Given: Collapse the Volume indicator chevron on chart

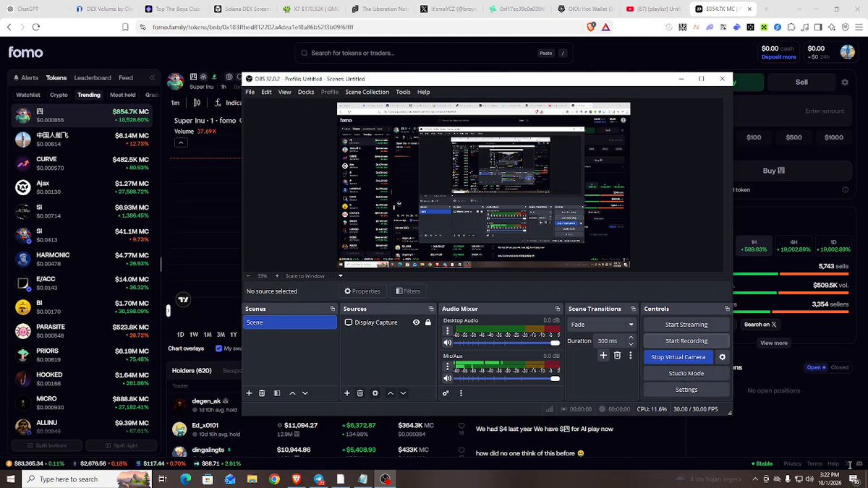Looking at the screenshot, I should click(181, 142).
